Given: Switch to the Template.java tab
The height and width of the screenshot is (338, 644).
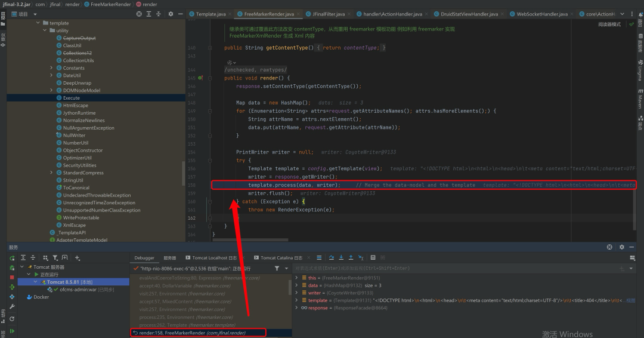Looking at the screenshot, I should (x=210, y=14).
